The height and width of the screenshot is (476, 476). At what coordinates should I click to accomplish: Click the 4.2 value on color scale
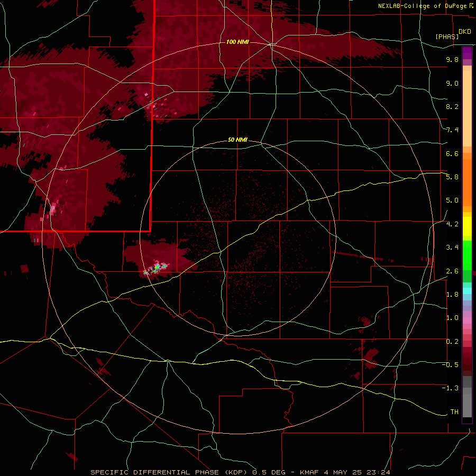(452, 224)
